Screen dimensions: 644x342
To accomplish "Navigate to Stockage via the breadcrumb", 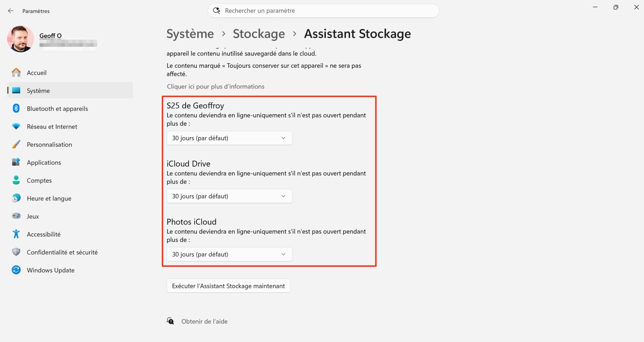I will (x=259, y=33).
